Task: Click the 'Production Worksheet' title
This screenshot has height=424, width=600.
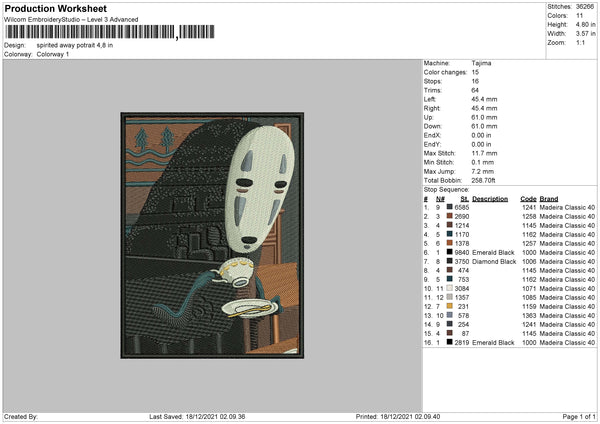Action: click(x=55, y=8)
